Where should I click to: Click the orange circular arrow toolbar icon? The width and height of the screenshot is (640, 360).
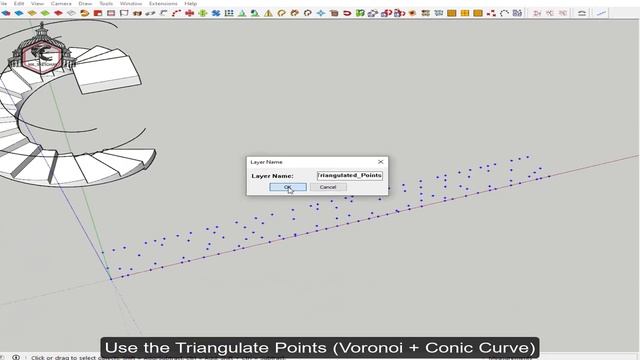pyautogui.click(x=281, y=13)
